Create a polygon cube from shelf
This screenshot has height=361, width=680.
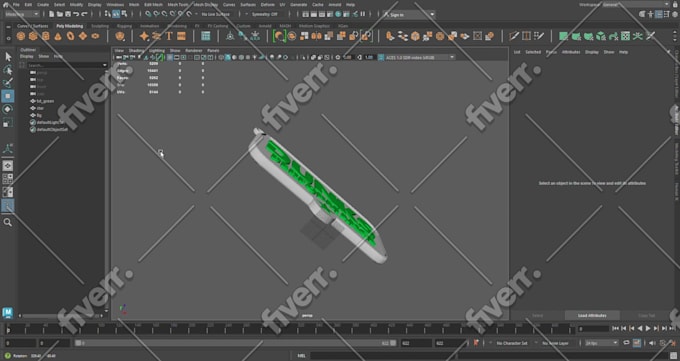click(x=33, y=36)
